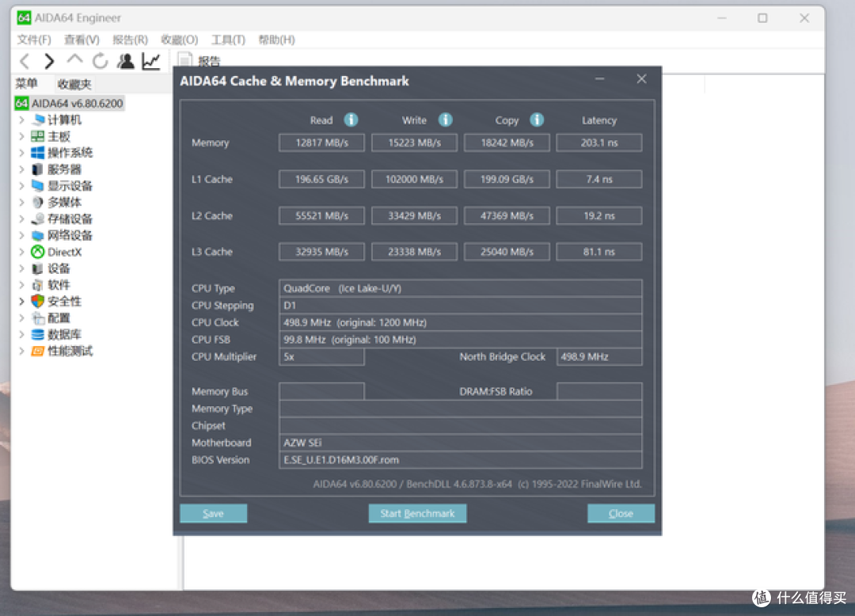Expand the 安全性 tree node

coord(22,302)
